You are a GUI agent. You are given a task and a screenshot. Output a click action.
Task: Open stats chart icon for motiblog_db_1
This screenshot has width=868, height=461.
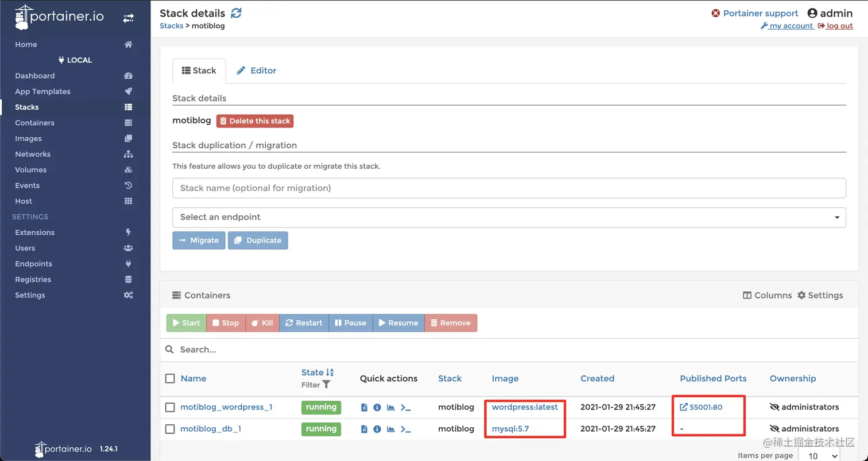click(x=391, y=429)
